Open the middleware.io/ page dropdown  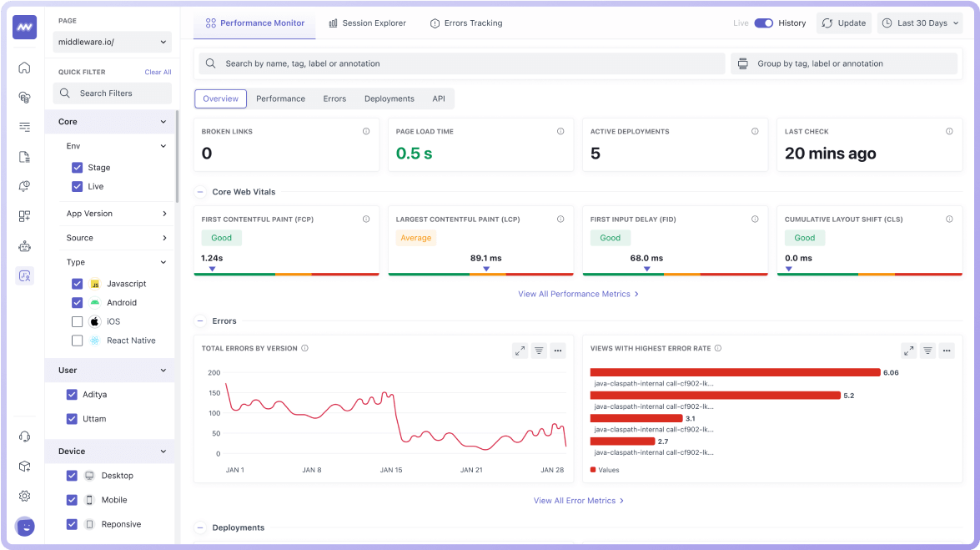tap(113, 42)
